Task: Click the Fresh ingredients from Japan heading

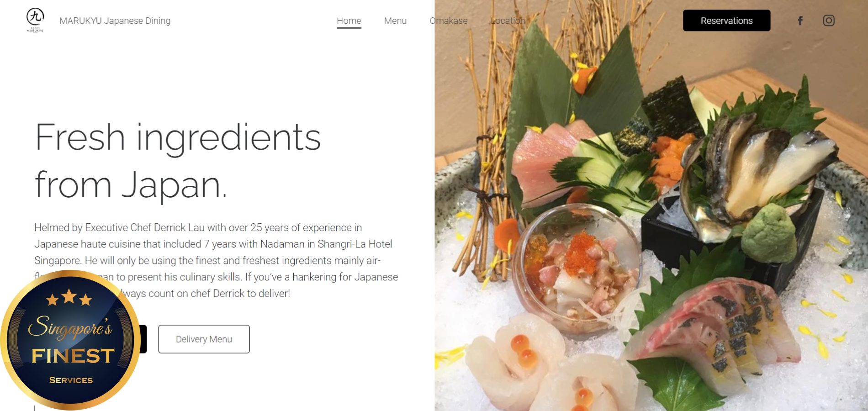Action: click(x=178, y=161)
